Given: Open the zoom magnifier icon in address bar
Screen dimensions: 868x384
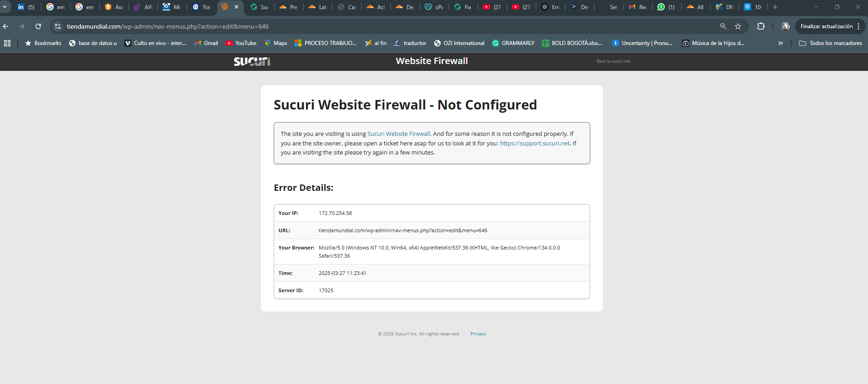Looking at the screenshot, I should point(723,26).
